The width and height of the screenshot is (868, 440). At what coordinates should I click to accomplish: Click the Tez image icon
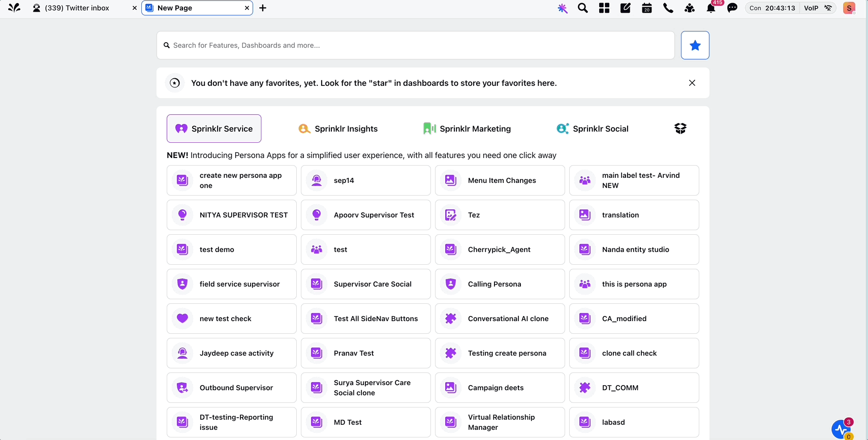[451, 215]
